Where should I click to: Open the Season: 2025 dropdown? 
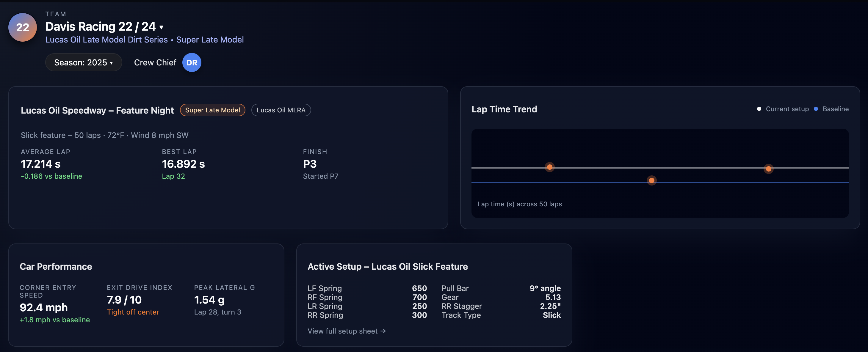tap(84, 62)
